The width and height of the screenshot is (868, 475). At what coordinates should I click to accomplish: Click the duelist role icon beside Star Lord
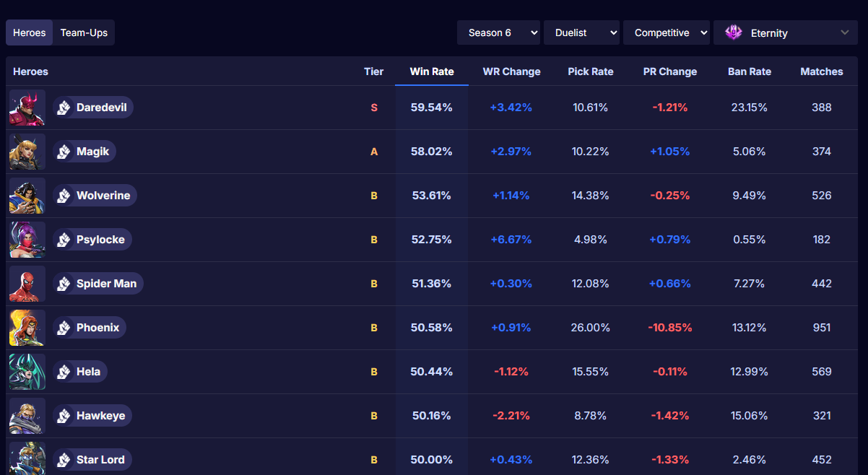click(64, 460)
